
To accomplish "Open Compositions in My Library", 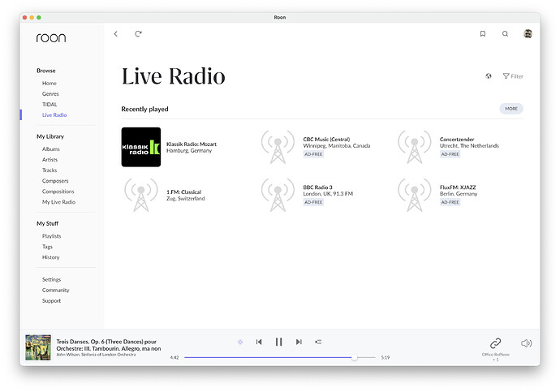I will pos(58,192).
